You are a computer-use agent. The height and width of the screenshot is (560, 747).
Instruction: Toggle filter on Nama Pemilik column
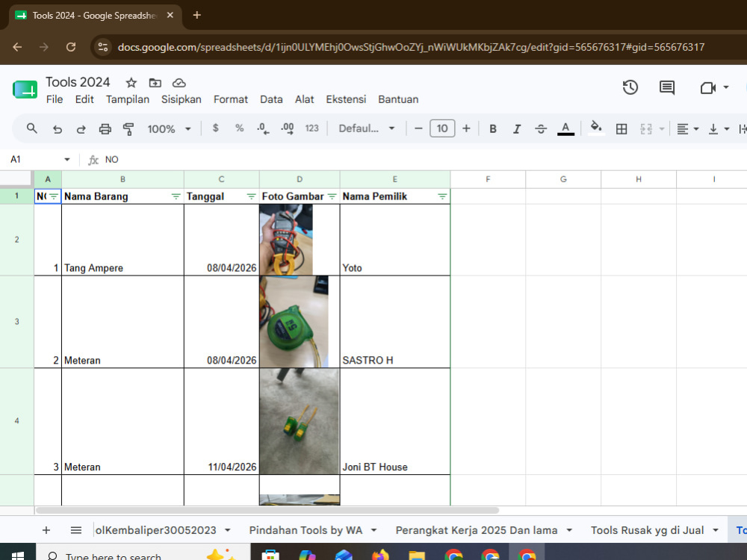point(442,196)
